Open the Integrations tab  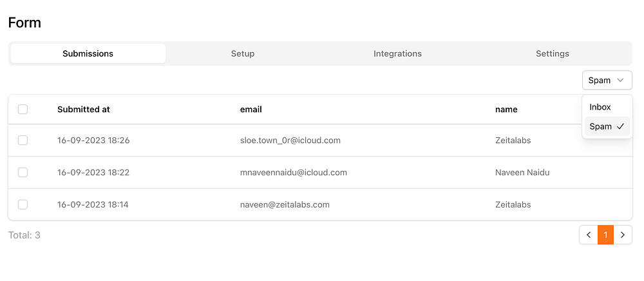[397, 53]
